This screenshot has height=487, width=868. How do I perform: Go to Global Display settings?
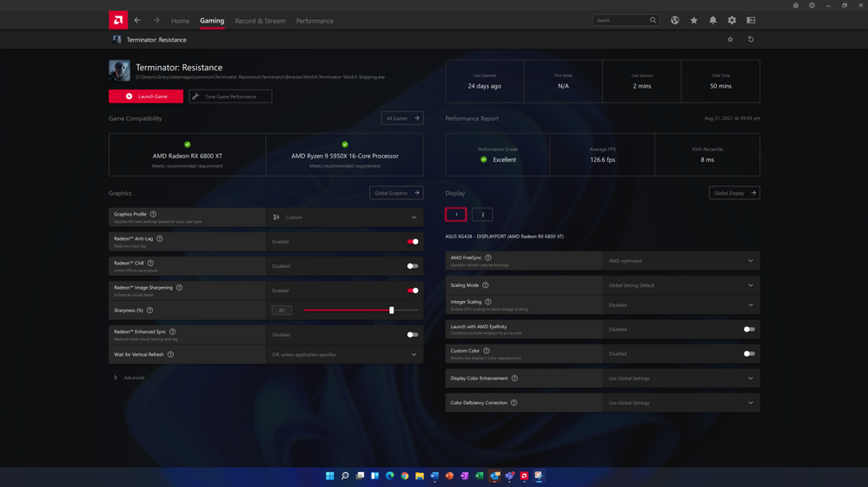pyautogui.click(x=734, y=193)
